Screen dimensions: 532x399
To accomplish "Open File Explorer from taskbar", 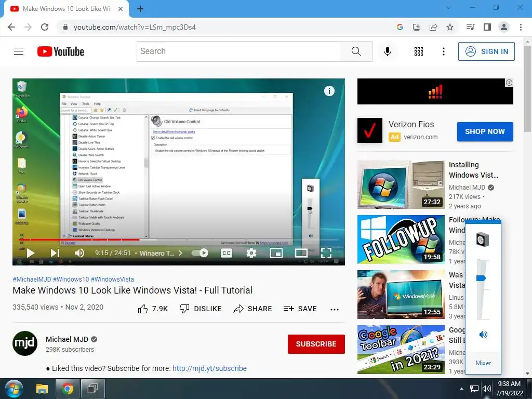I will click(42, 389).
